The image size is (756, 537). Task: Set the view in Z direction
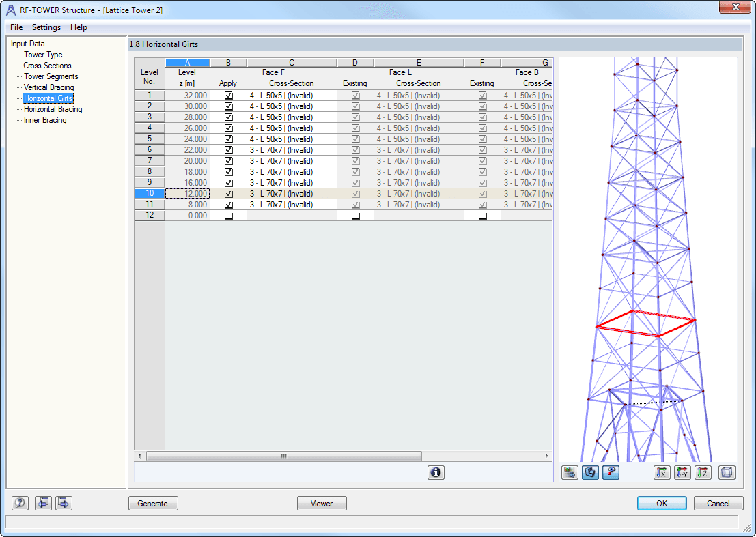tap(703, 472)
